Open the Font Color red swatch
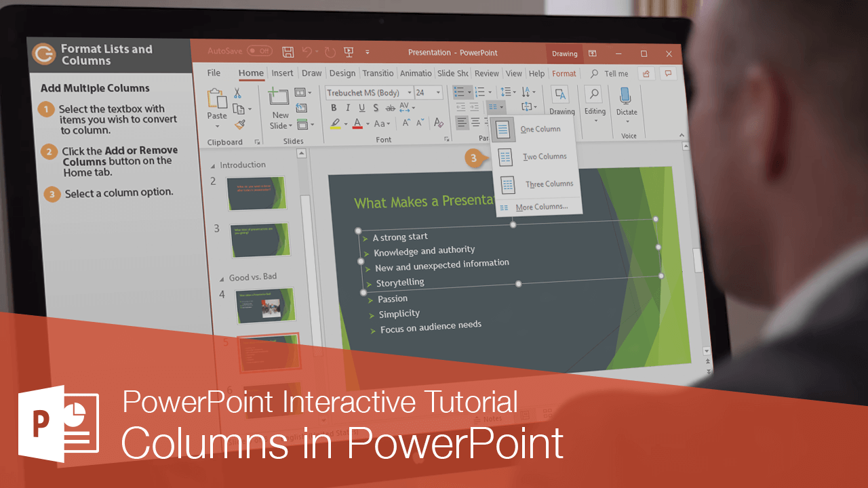The height and width of the screenshot is (488, 868). point(357,124)
